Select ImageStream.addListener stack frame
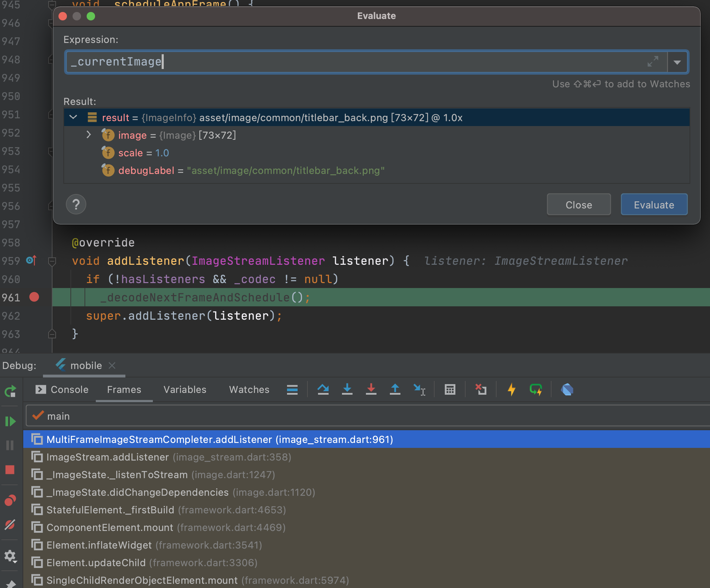 point(367,457)
